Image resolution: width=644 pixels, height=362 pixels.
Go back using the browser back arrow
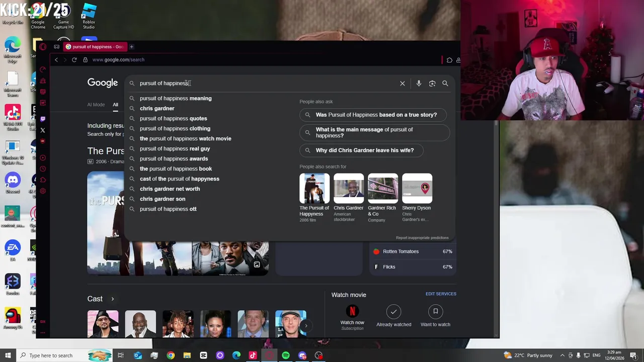[x=56, y=60]
